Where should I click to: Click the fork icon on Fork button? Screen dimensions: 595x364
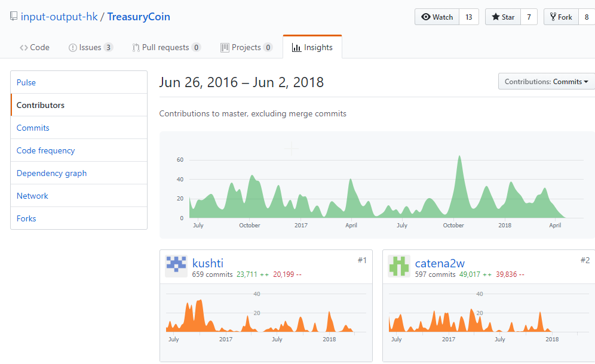pos(553,17)
